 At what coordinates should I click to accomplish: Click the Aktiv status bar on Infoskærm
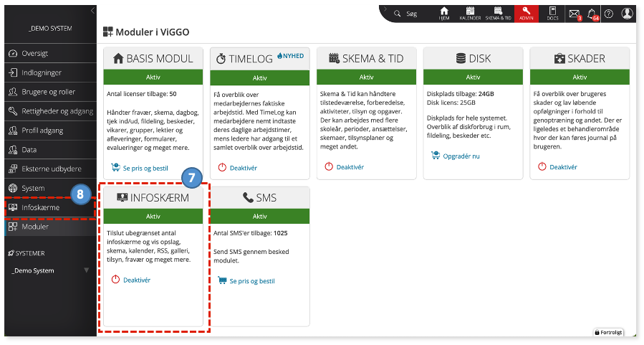click(153, 217)
